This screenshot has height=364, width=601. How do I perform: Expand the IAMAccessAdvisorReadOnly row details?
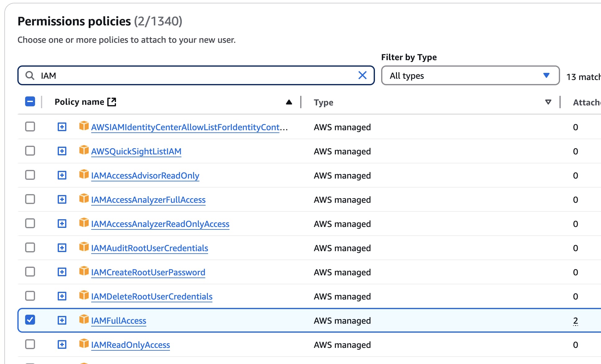62,175
